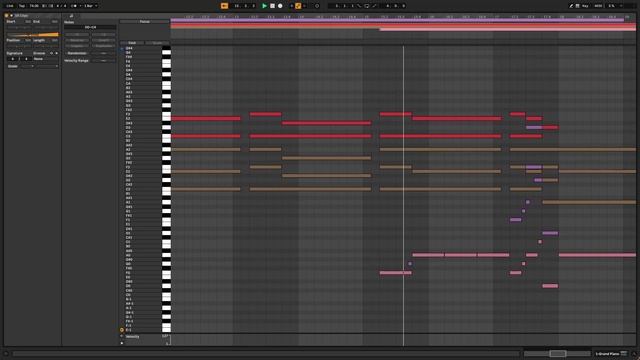Click the purple loop brace above the editor
Image resolution: width=640 pixels, height=360 pixels.
pos(397,20)
